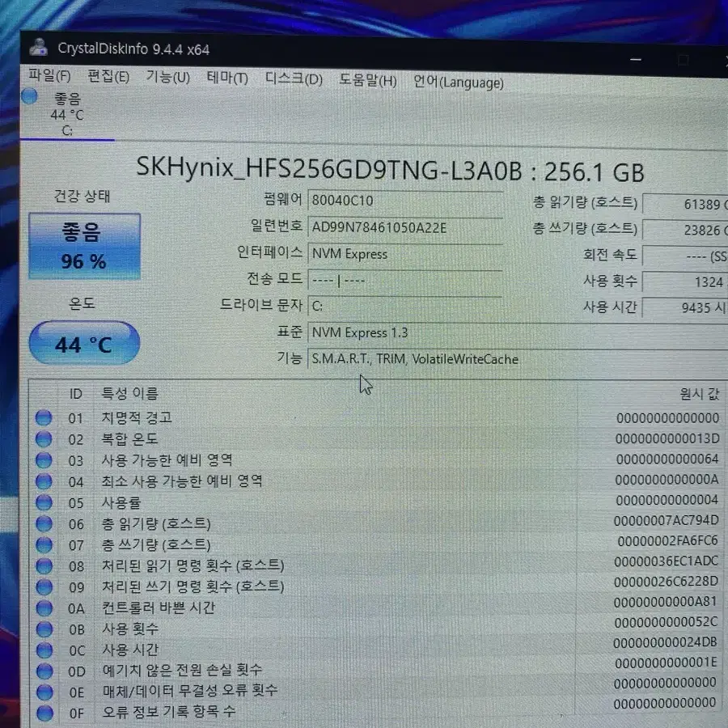Click status icon for row 08 처리된 읽기 명령 횟수
Screen dimensions: 728x728
[44, 566]
